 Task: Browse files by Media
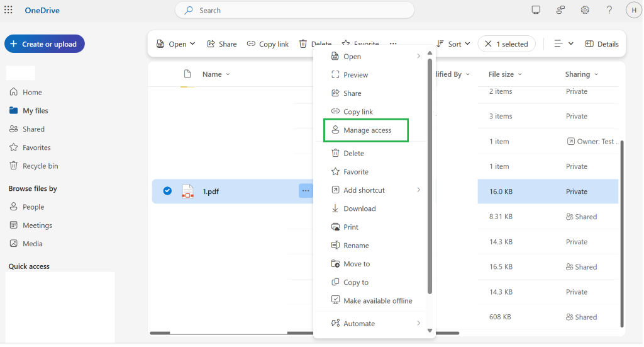26,243
